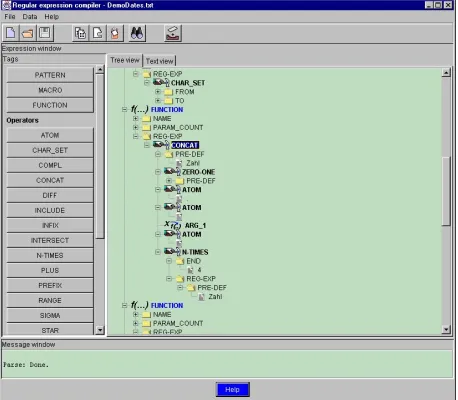Image resolution: width=458 pixels, height=400 pixels.
Task: Click the folder icon beside TO
Action: point(168,101)
